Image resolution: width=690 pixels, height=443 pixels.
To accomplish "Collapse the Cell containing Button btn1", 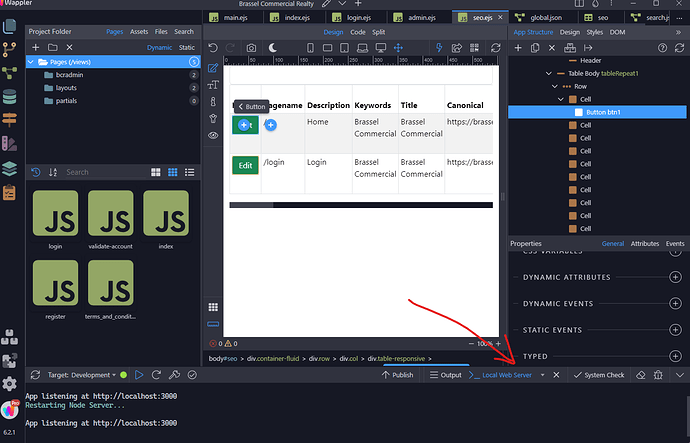I will 561,99.
